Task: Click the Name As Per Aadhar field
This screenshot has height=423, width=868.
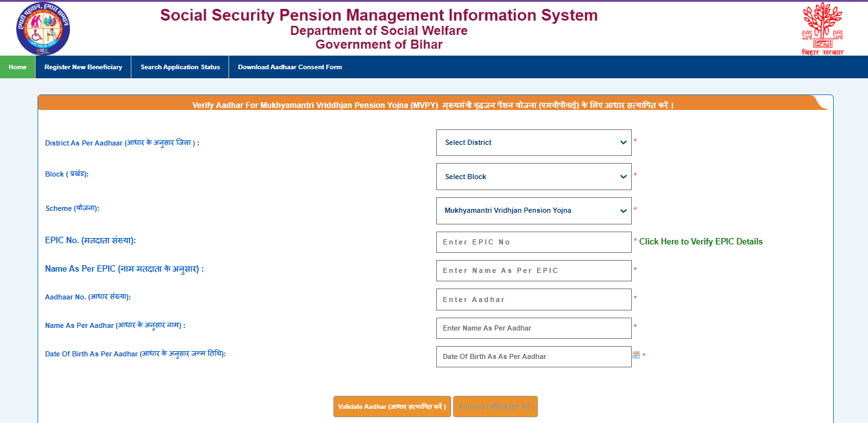Action: click(x=533, y=328)
